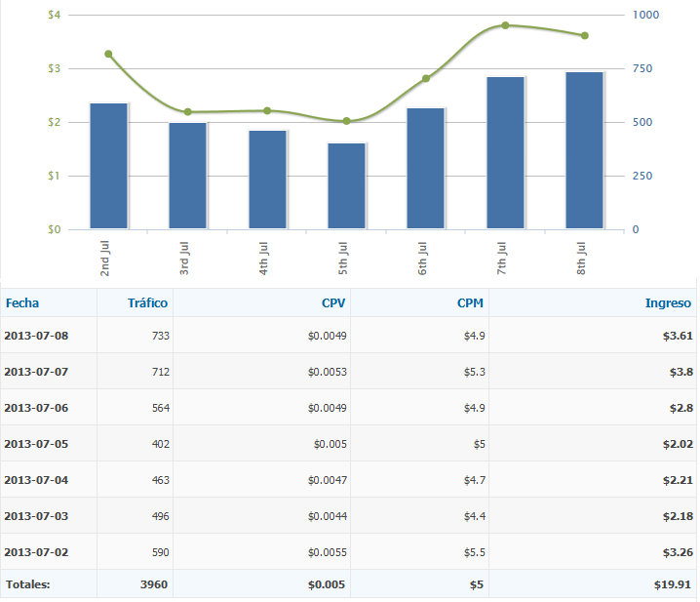
Task: Click the 4th Jul blue traffic bar
Action: (x=267, y=180)
